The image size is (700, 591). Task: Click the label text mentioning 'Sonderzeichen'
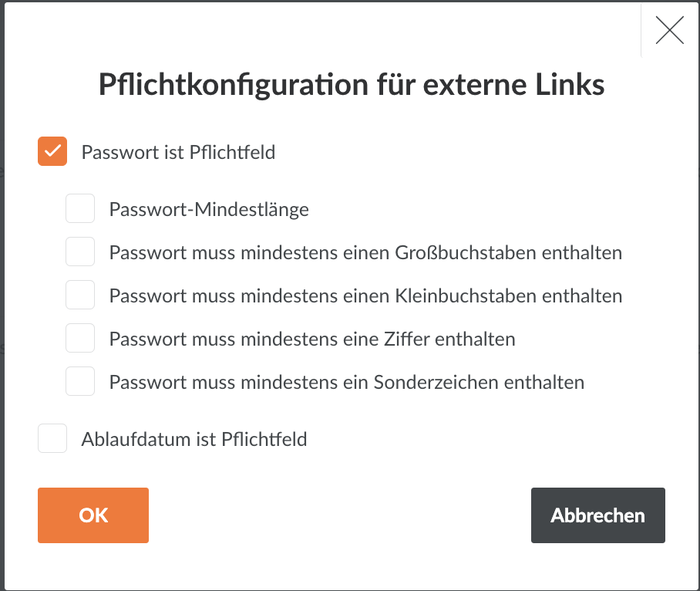347,383
